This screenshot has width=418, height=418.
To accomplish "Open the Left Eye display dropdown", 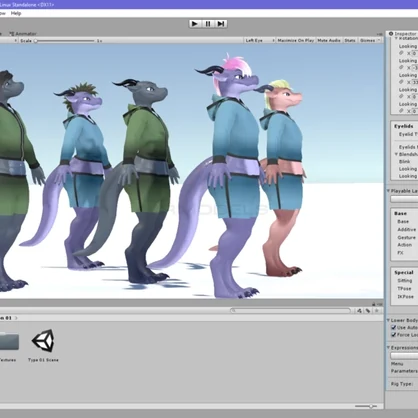I will (x=260, y=40).
